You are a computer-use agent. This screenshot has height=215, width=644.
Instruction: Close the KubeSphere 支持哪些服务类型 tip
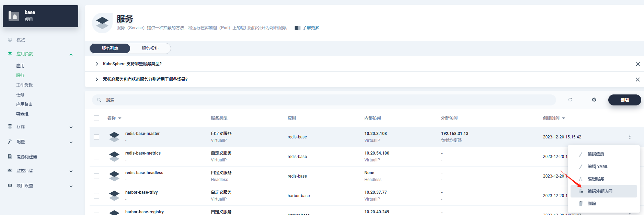point(638,64)
